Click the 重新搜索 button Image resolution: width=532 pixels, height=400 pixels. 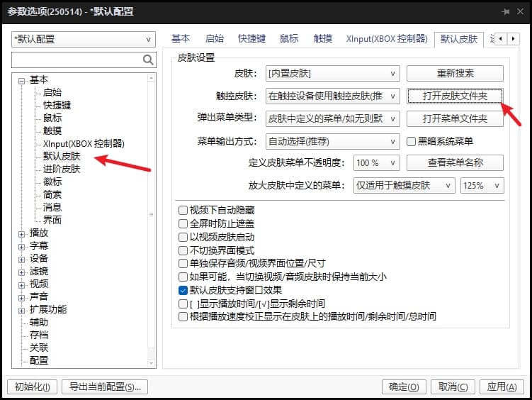[455, 73]
